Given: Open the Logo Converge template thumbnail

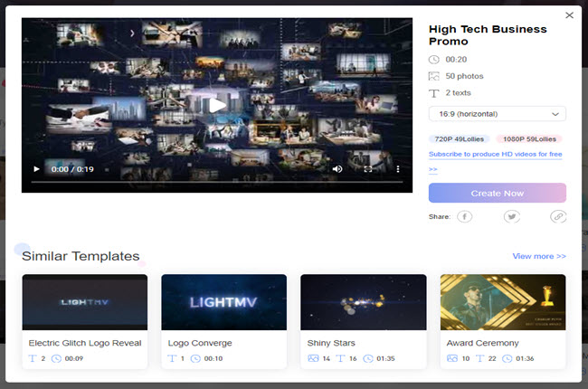Looking at the screenshot, I should 223,302.
